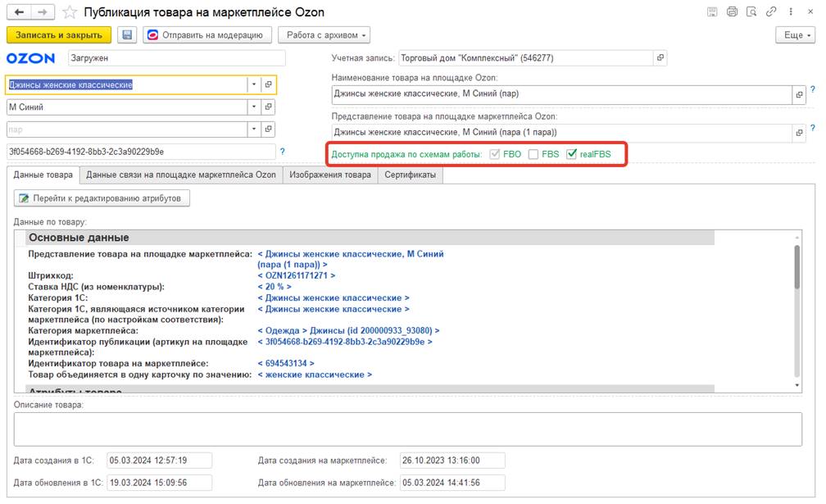Enable the FBS sales scheme checkbox
The image size is (826, 504).
533,154
